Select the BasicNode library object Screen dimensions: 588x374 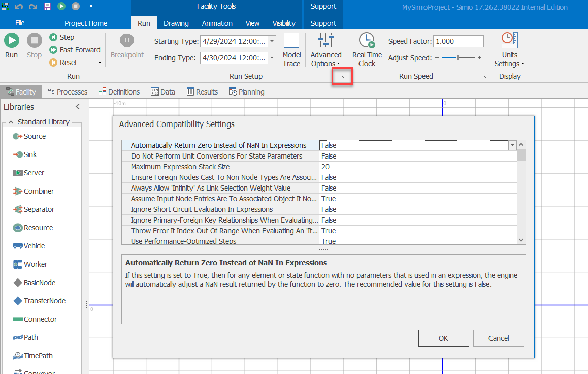[34, 283]
